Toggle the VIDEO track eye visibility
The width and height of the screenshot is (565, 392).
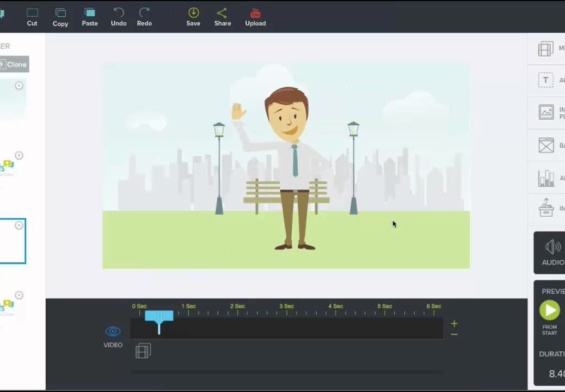coord(113,331)
